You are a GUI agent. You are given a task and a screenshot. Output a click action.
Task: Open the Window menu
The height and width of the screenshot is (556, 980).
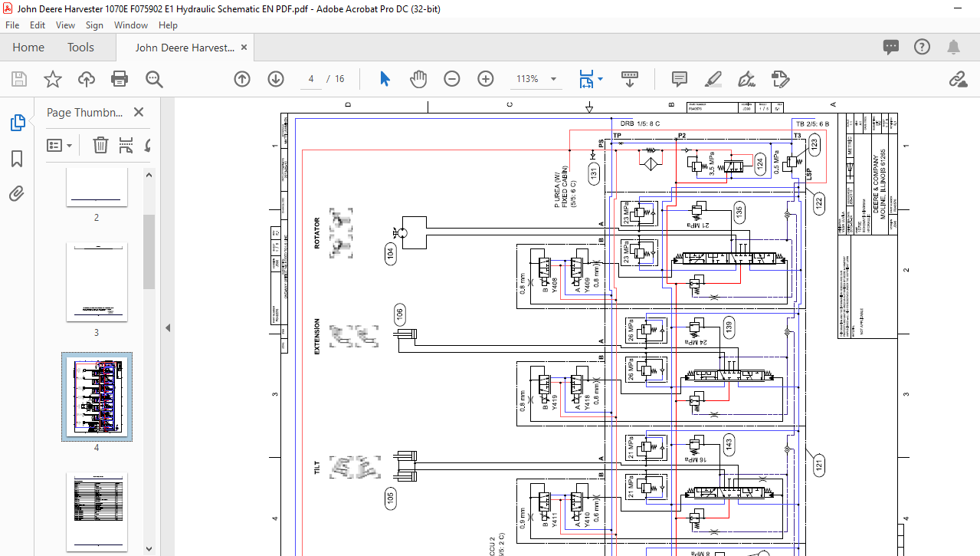131,25
